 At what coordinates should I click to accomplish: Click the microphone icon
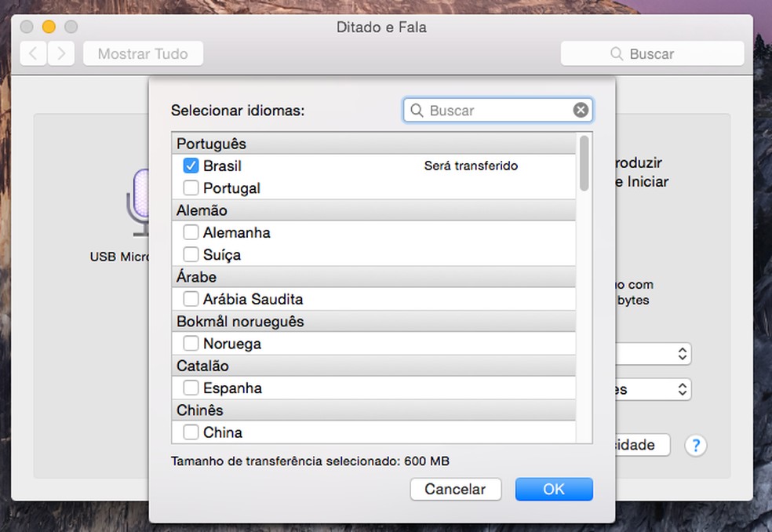tap(139, 202)
